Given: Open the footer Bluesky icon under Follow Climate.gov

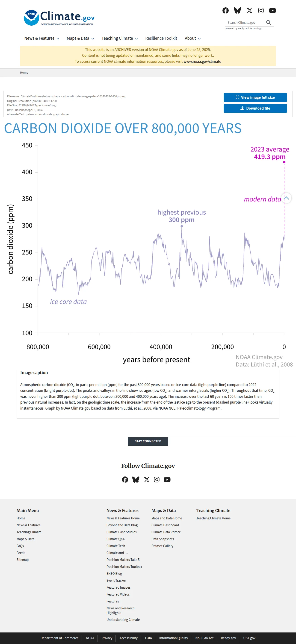Looking at the screenshot, I should pyautogui.click(x=136, y=479).
